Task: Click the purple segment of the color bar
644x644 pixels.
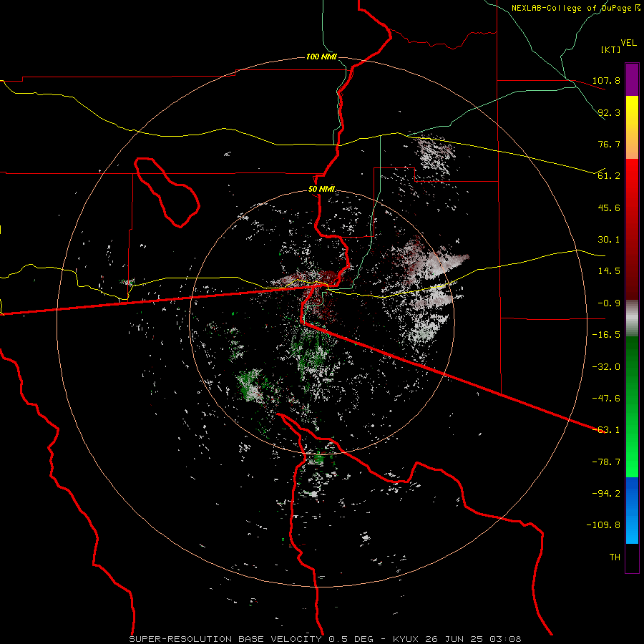Action: point(632,79)
